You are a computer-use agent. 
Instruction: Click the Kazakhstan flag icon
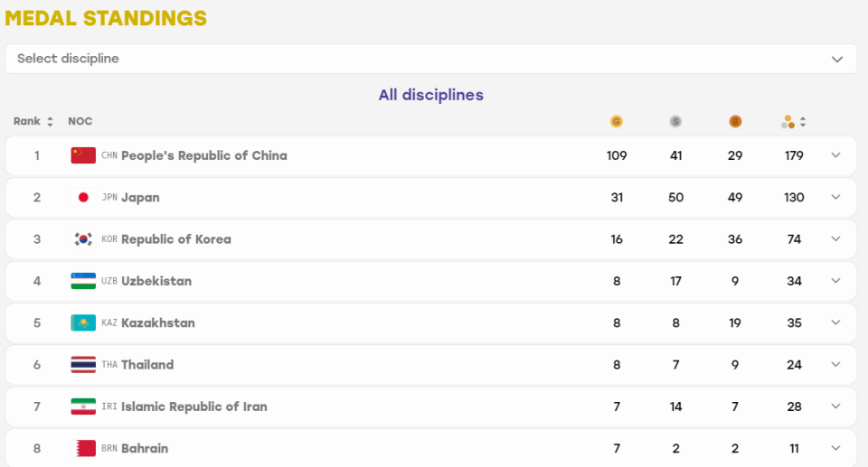83,322
